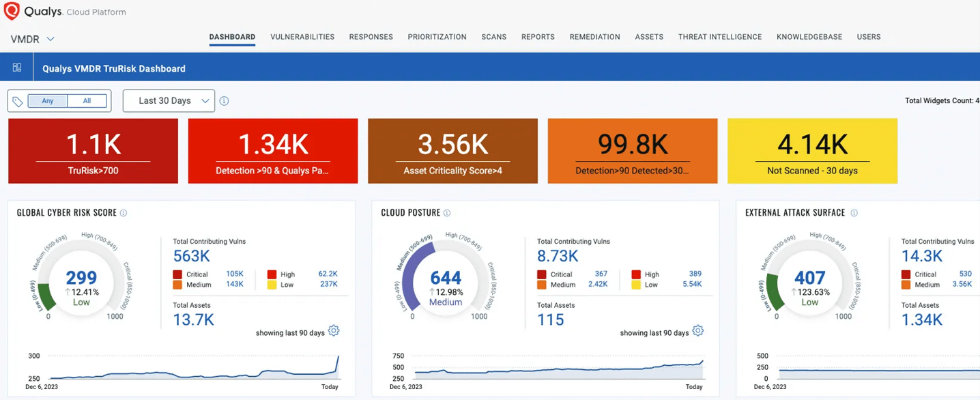Click the Qualys shield logo icon
The height and width of the screenshot is (400, 980).
pos(12,12)
